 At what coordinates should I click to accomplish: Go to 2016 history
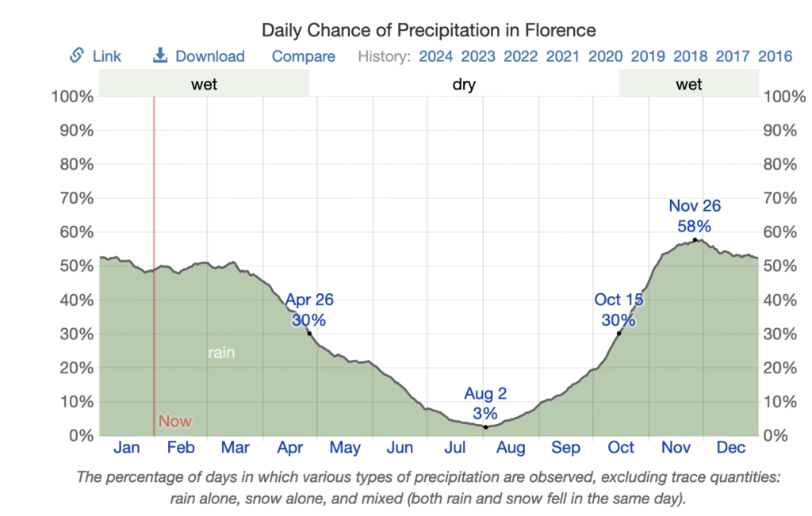coord(775,56)
